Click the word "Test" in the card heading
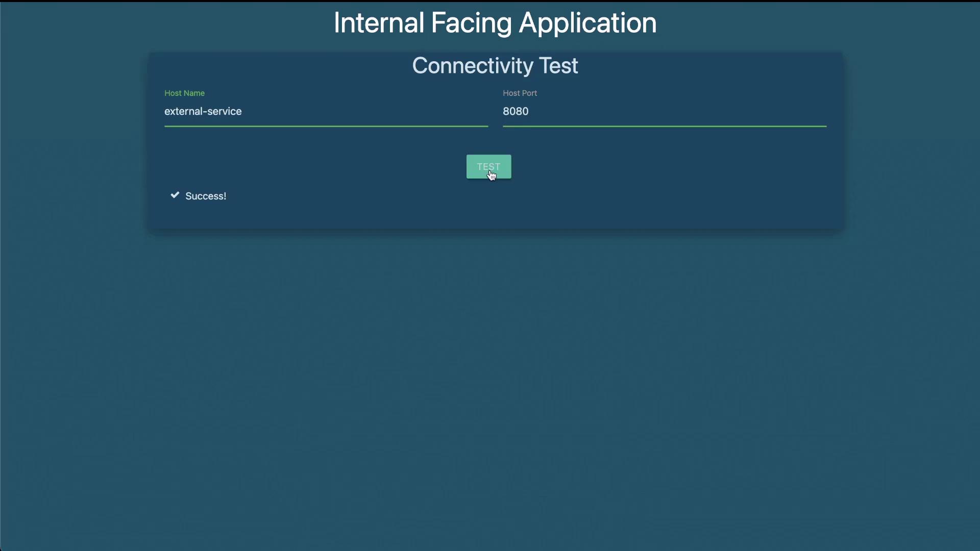980x551 pixels. tap(558, 66)
